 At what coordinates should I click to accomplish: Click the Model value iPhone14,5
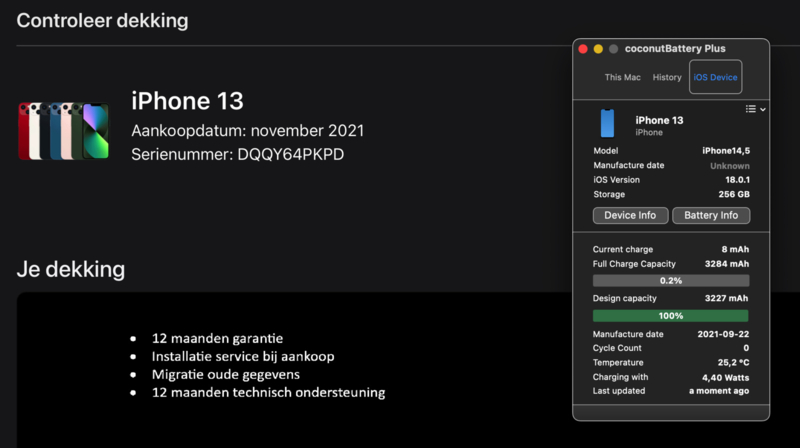click(x=726, y=151)
